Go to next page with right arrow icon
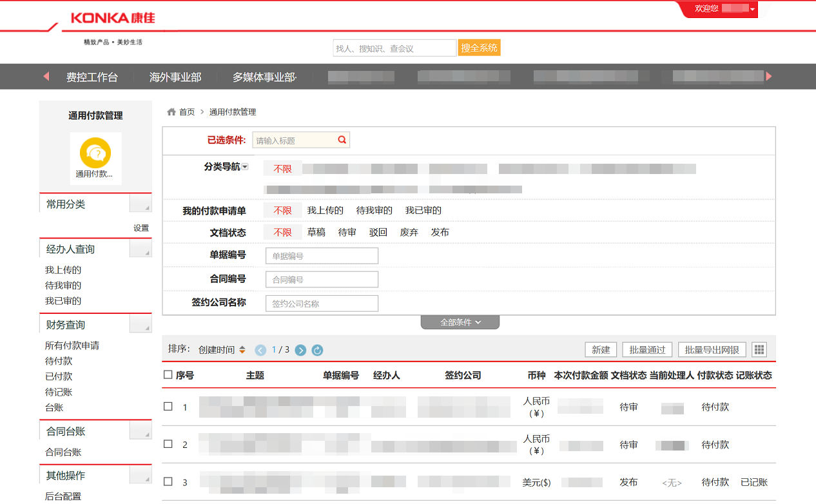This screenshot has width=816, height=504. pyautogui.click(x=300, y=350)
